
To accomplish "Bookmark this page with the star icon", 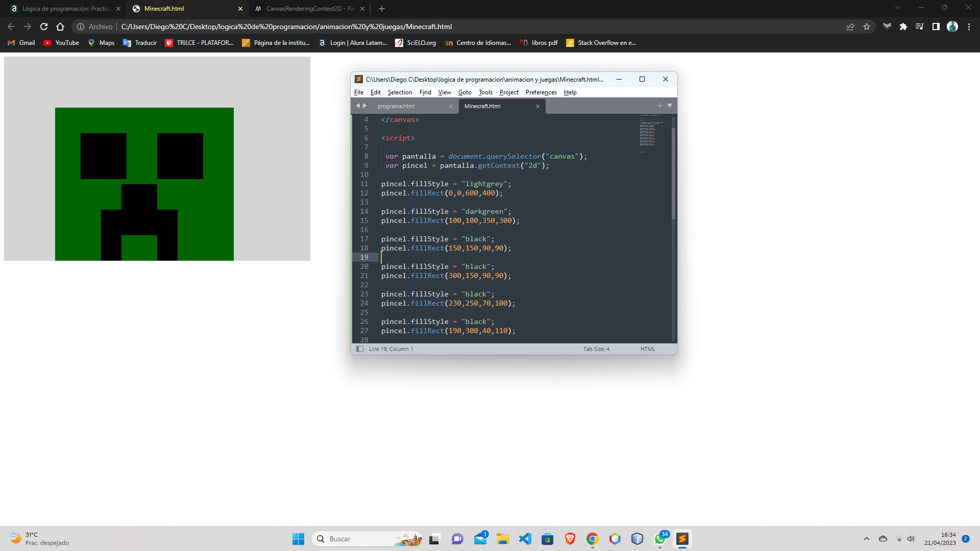I will [x=867, y=27].
